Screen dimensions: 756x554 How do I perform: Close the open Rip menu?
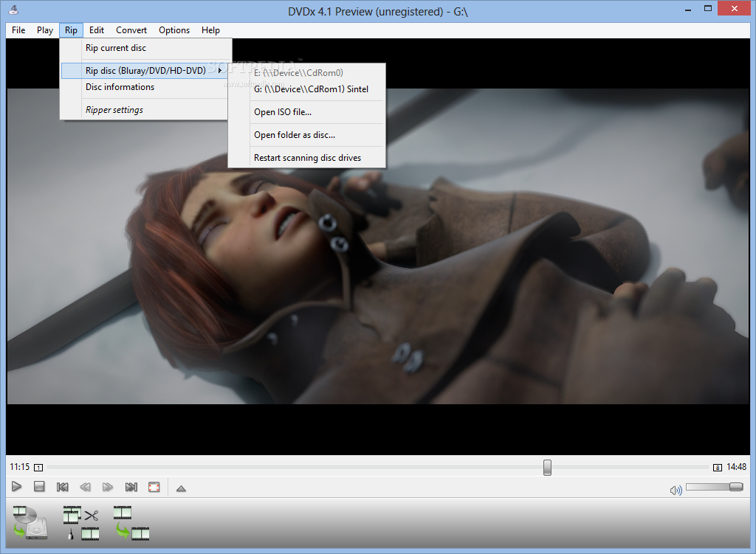(71, 30)
